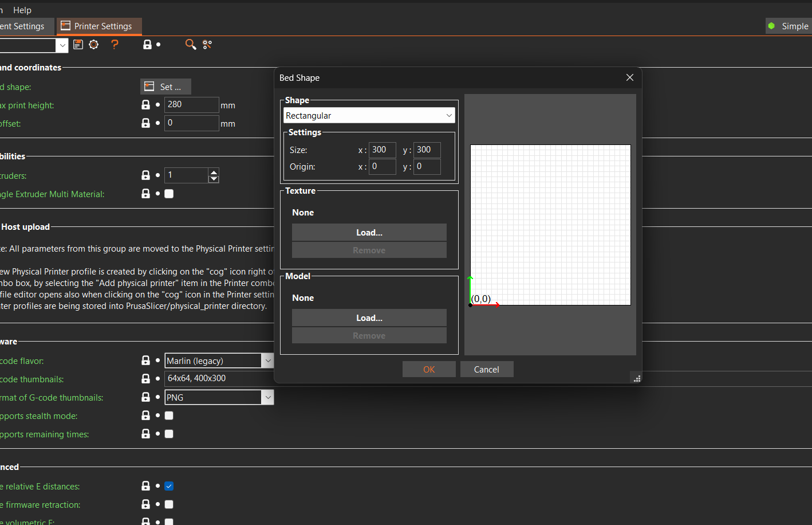The height and width of the screenshot is (525, 812).
Task: Click the toolbar lock icon
Action: click(x=147, y=45)
